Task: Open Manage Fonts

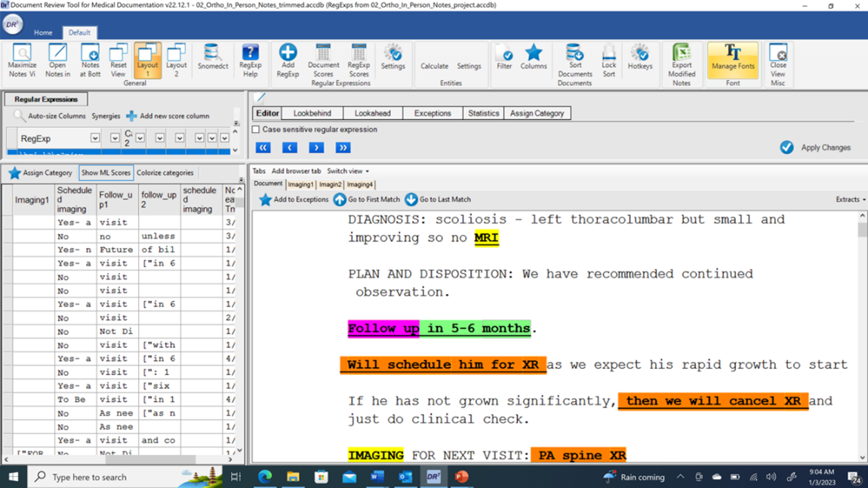Action: click(733, 60)
